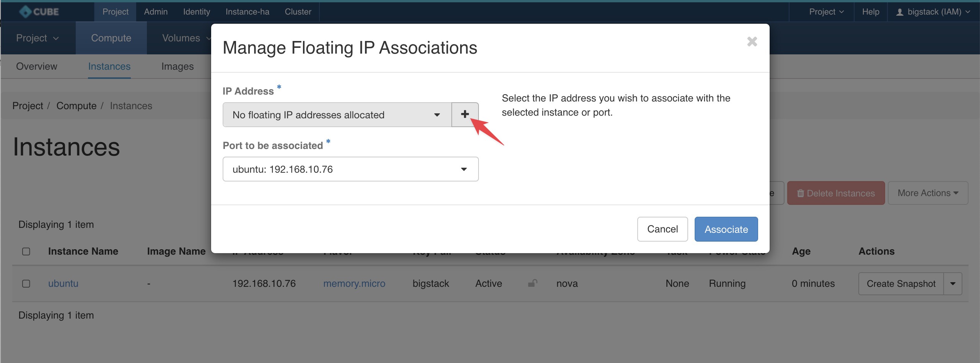The height and width of the screenshot is (363, 980).
Task: Expand the Volumes menu
Action: [186, 38]
